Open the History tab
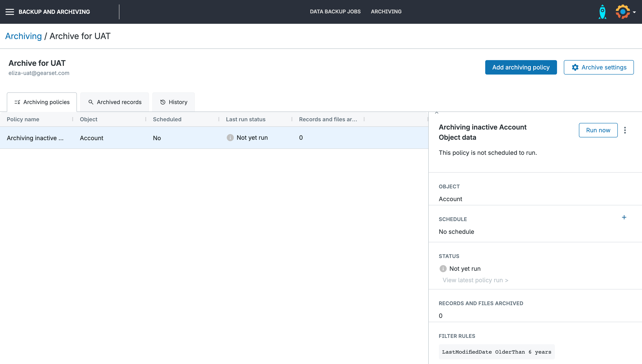The width and height of the screenshot is (642, 364). tap(174, 102)
